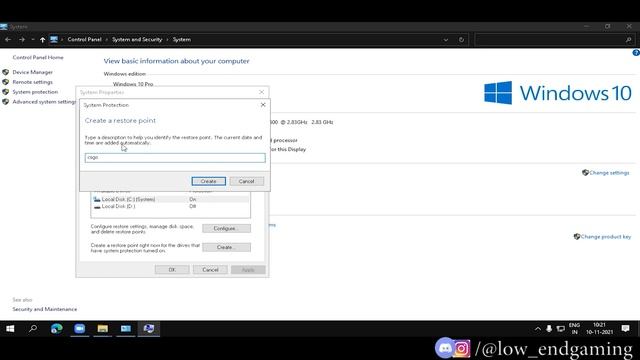Screen dimensions: 640x360
Task: Open the Action Center notifications icon
Action: click(x=625, y=329)
